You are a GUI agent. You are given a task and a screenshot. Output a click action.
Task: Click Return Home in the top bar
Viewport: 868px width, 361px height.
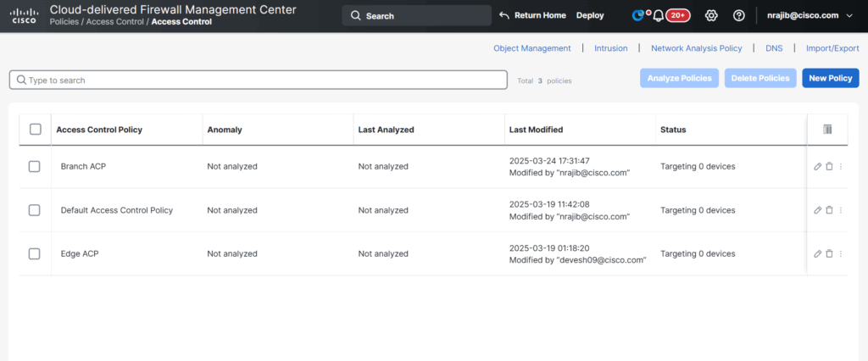[531, 15]
